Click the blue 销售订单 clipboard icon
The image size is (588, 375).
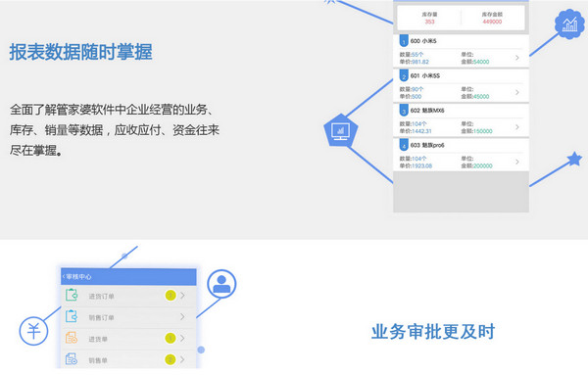click(x=72, y=316)
